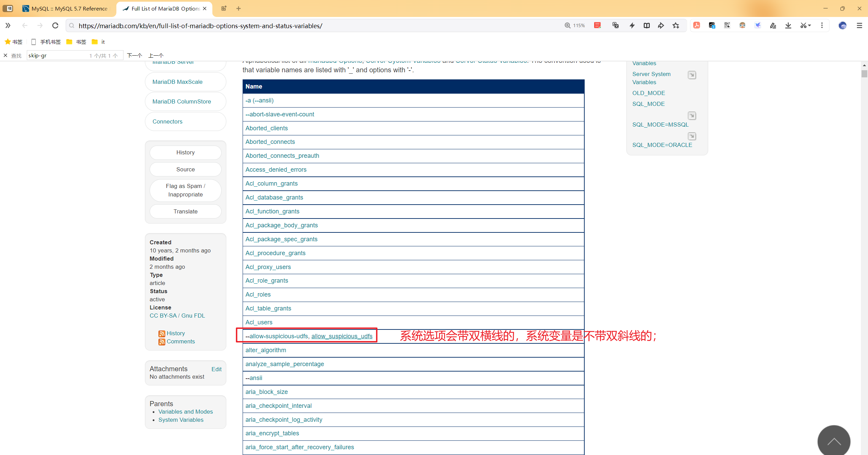Click the History button in sidebar box

pos(185,152)
